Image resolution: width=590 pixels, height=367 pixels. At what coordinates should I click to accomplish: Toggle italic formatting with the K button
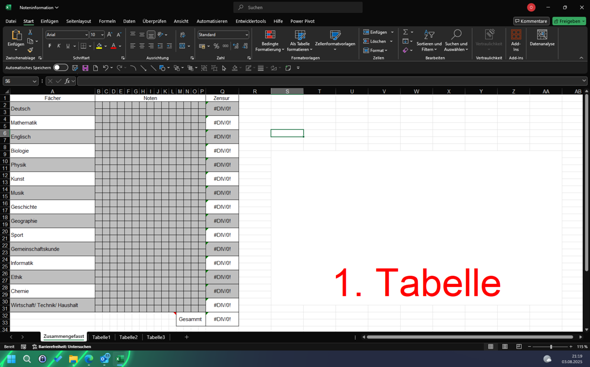coord(59,46)
